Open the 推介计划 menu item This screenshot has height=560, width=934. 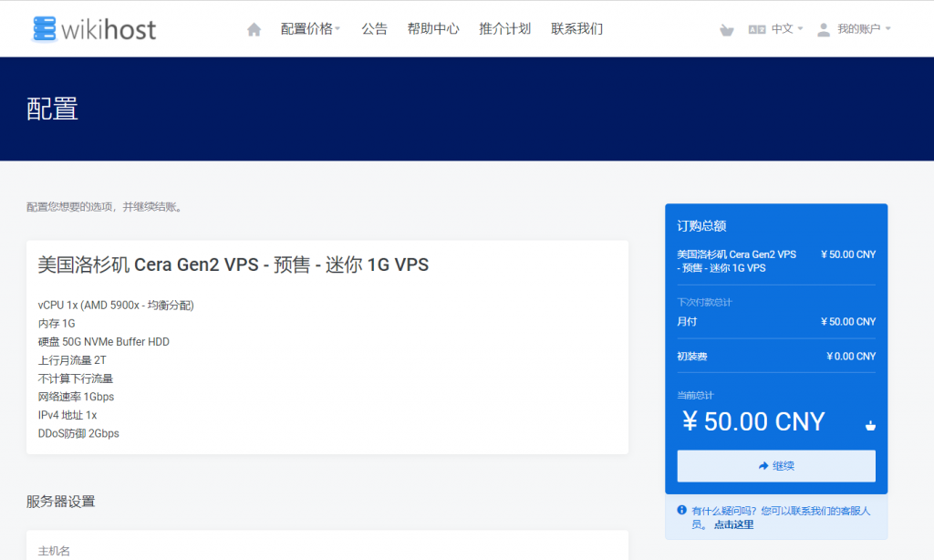point(504,28)
